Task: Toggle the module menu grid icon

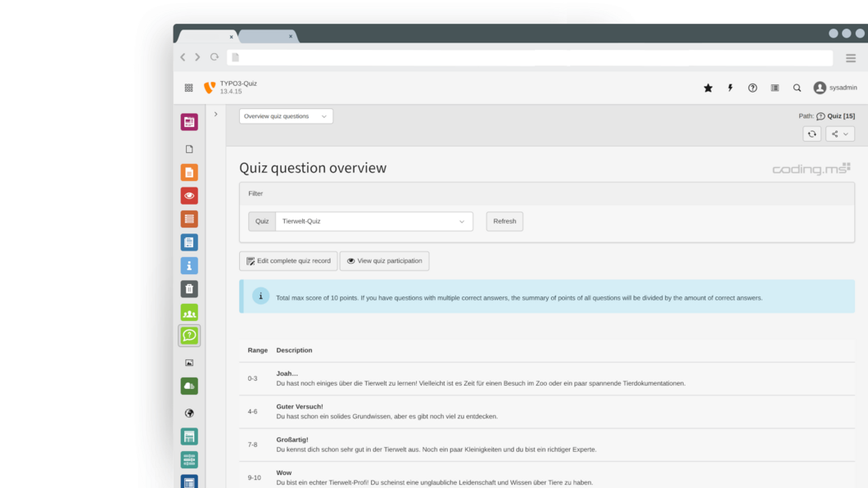Action: (x=188, y=88)
